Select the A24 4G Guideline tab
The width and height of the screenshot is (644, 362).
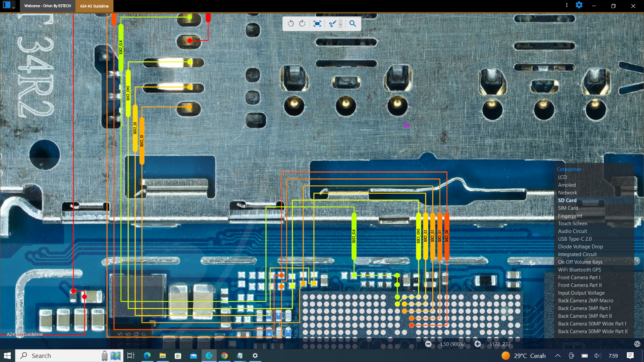click(x=94, y=6)
